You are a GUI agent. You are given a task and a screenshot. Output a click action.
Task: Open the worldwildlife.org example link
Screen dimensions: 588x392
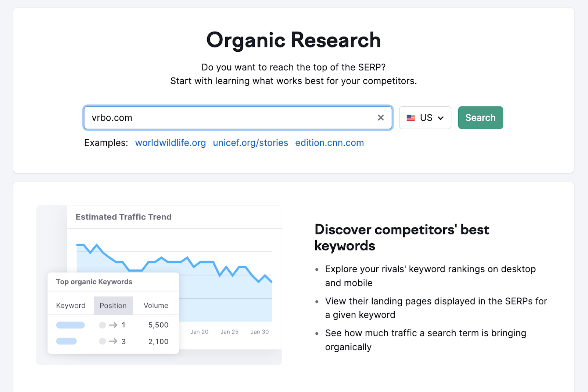point(170,143)
